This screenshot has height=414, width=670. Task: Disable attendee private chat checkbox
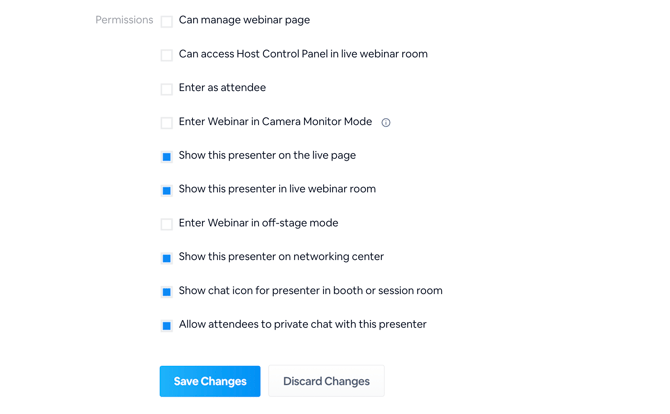167,326
